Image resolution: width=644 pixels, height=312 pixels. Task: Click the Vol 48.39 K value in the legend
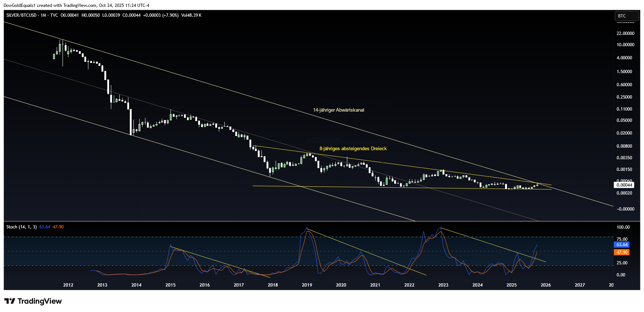tap(191, 15)
